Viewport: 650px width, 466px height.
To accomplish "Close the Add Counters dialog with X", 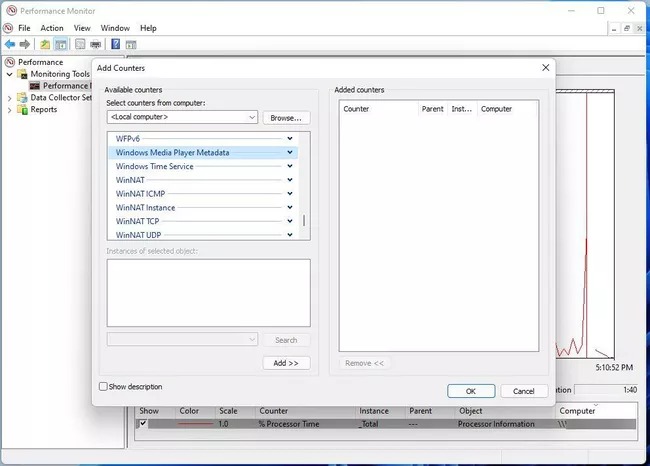I will pos(546,68).
